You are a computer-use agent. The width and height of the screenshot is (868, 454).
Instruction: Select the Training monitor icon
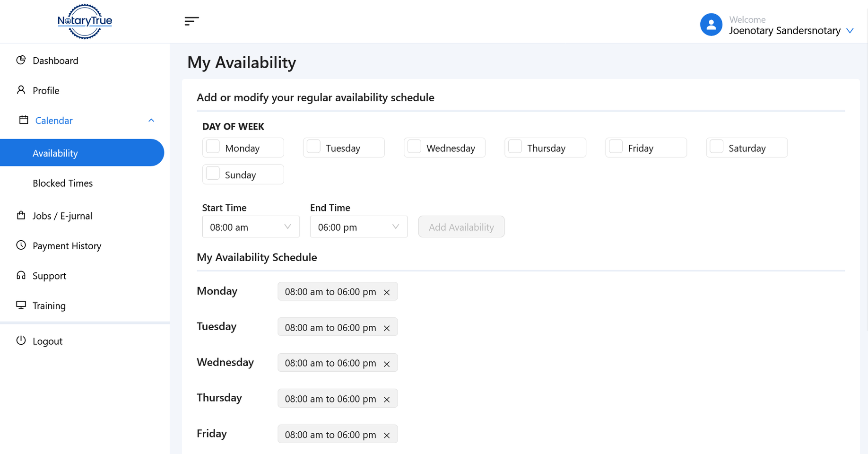point(21,305)
